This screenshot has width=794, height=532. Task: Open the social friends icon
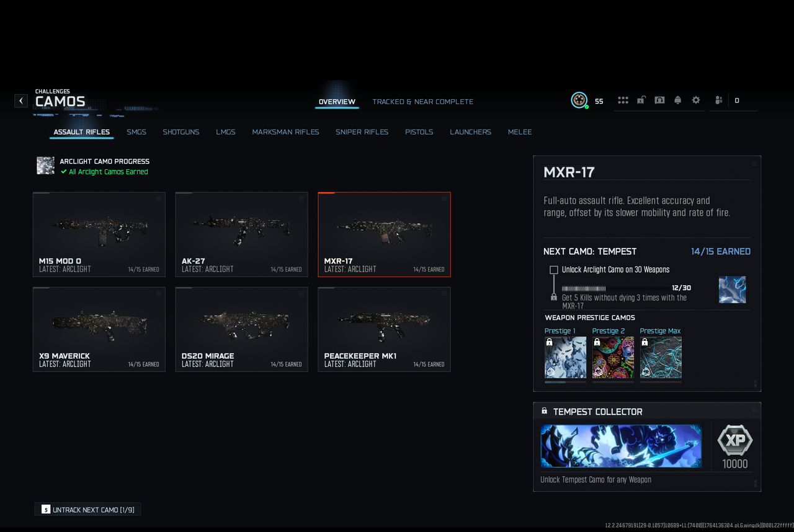click(x=719, y=100)
